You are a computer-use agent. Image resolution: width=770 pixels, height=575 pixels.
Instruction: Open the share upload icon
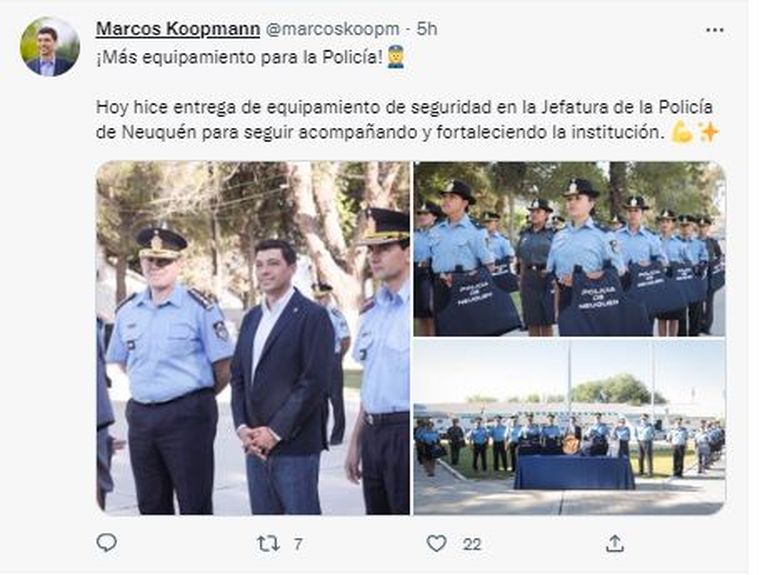point(614,544)
